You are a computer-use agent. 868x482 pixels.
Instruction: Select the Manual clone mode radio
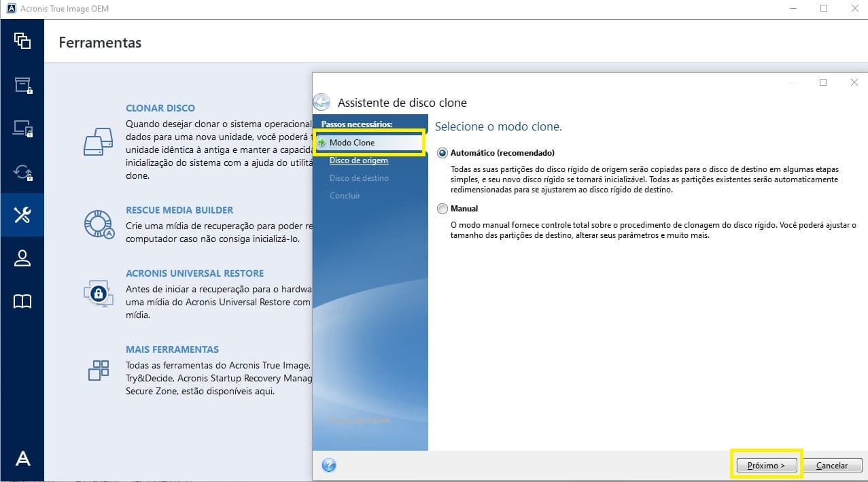pos(443,209)
